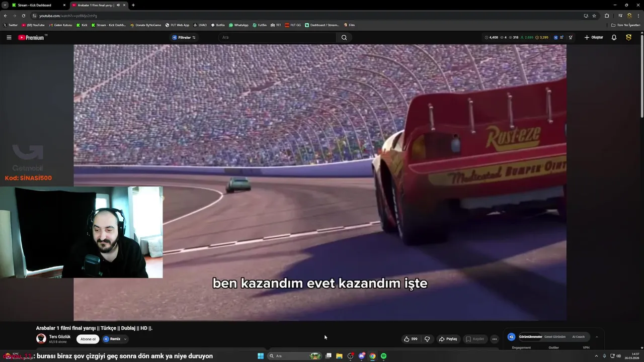Open the YouTube account avatar menu
The height and width of the screenshot is (362, 644).
pyautogui.click(x=628, y=37)
